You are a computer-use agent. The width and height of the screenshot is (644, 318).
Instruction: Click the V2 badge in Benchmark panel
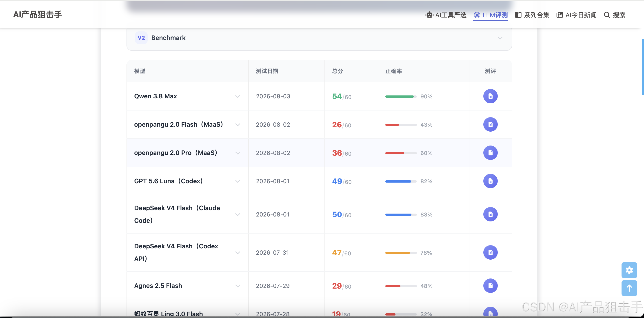[x=141, y=38]
